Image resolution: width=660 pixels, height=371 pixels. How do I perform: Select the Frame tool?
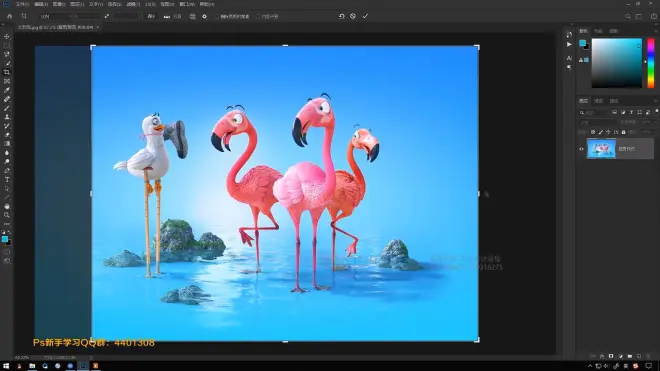[7, 81]
